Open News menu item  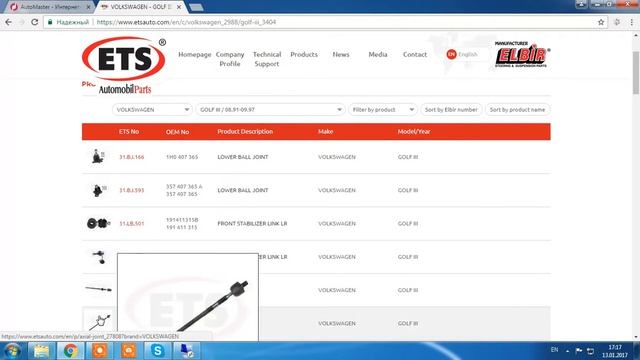(341, 54)
